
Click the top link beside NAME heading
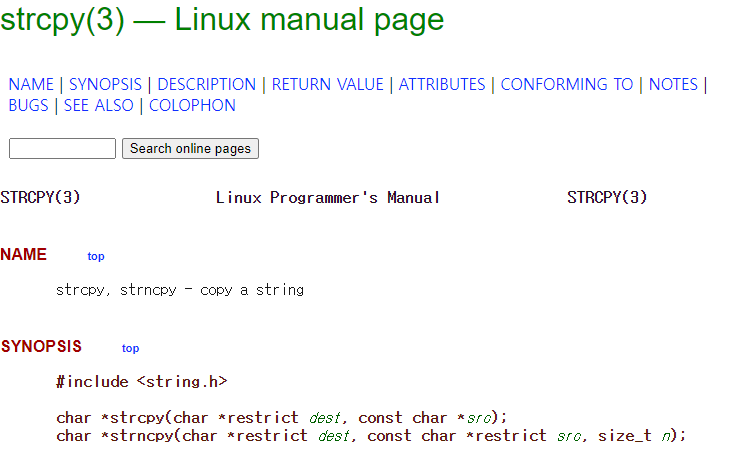tap(96, 256)
